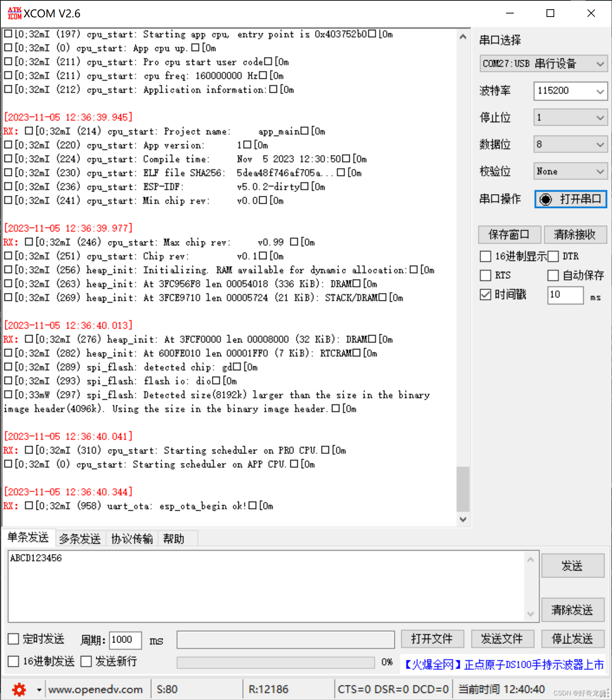This screenshot has height=700, width=612.
Task: Click the timestamp [2023-11-05 12:36:40.344]
Action: click(x=68, y=492)
